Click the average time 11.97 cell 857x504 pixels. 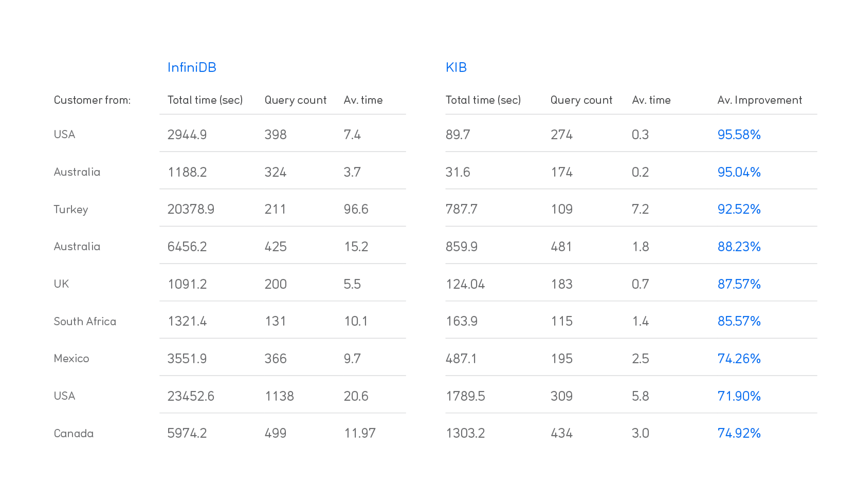pyautogui.click(x=360, y=433)
